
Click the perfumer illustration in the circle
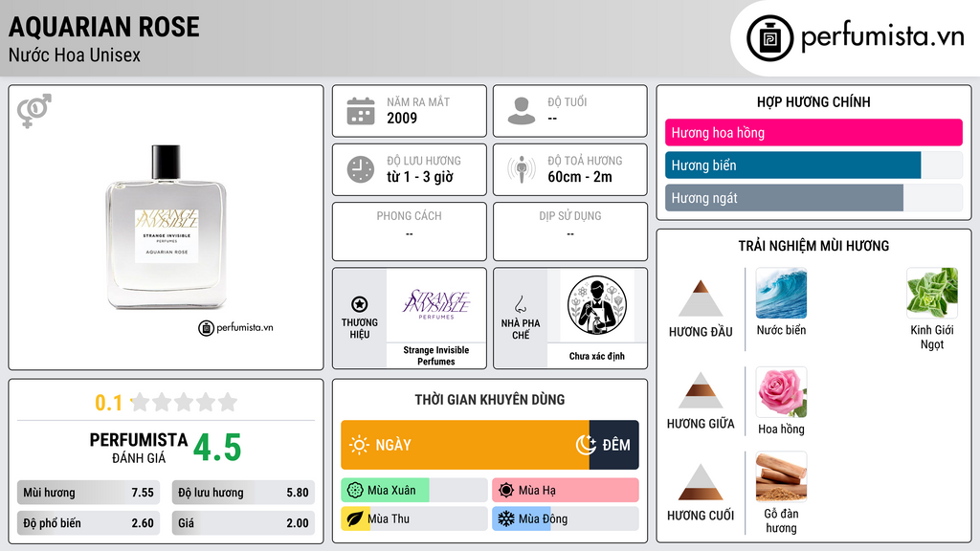pyautogui.click(x=597, y=305)
